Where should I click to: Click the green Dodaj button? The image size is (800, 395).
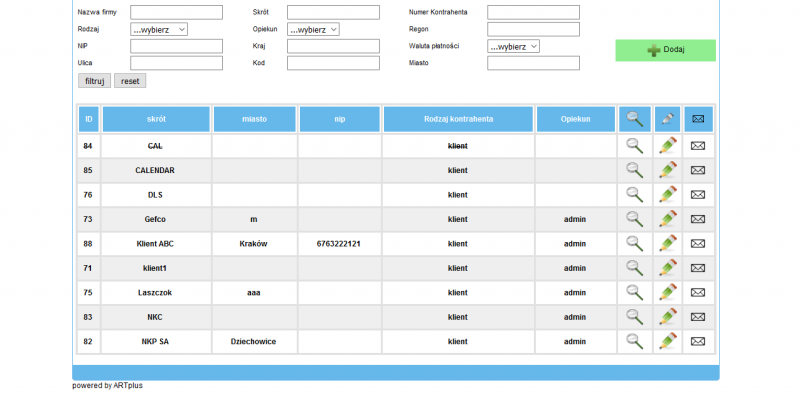(x=665, y=50)
